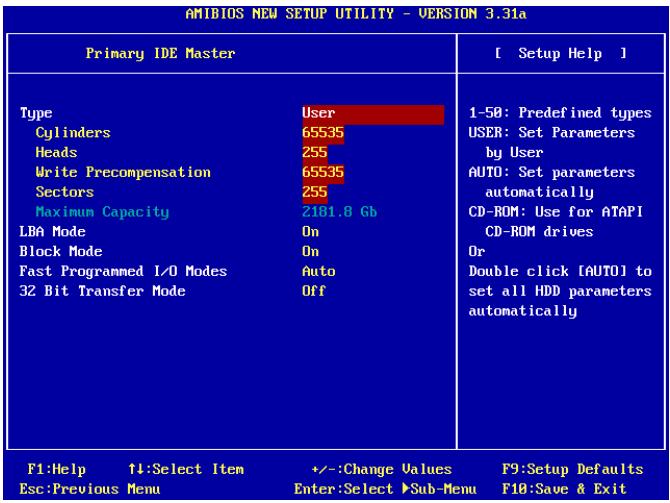Click the Select Item arrows hint
The height and width of the screenshot is (503, 670).
point(186,470)
